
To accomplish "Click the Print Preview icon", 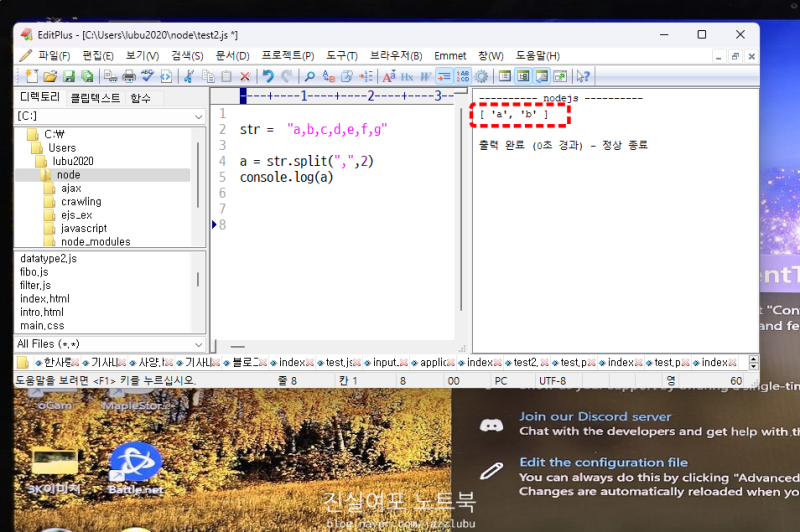I will pos(110,77).
